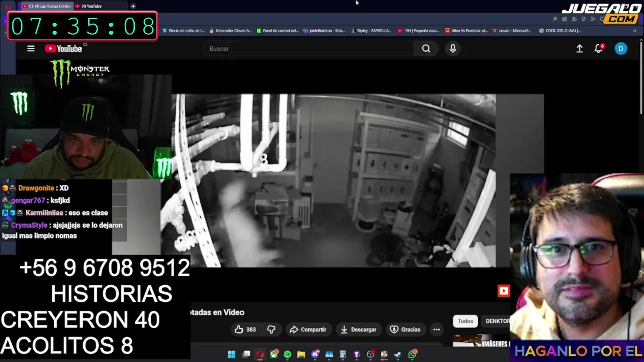Open the Calculator from the taskbar
Screen dimensions: 644x362
(x=343, y=354)
